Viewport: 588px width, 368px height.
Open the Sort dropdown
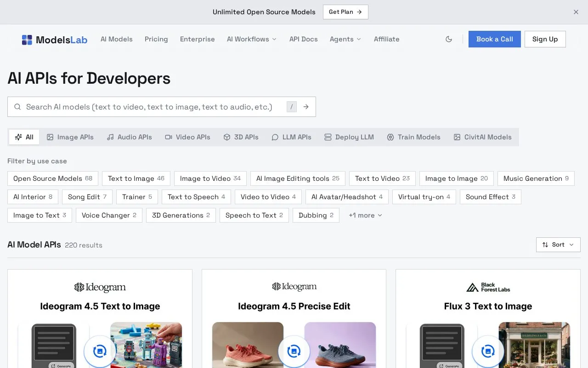pyautogui.click(x=558, y=245)
